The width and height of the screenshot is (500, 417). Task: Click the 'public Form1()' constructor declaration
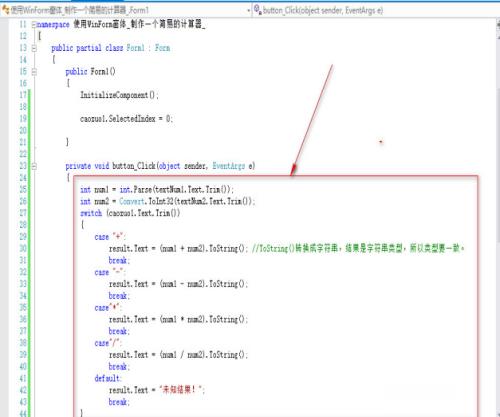(x=90, y=72)
